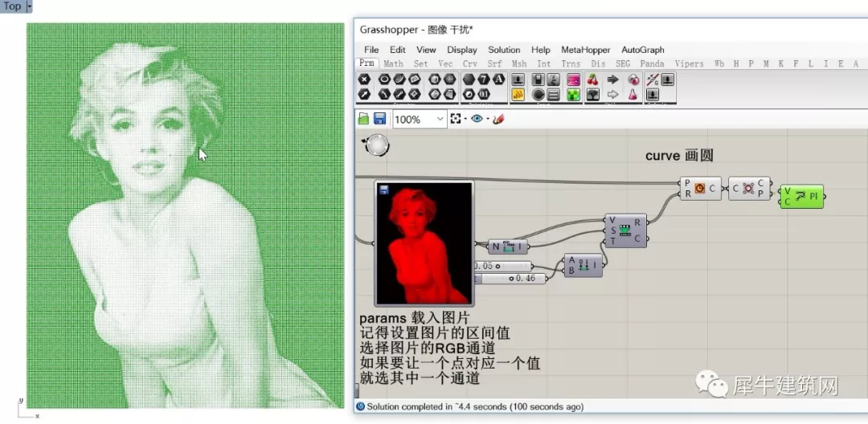
Task: Open the Solution menu
Action: tap(504, 50)
